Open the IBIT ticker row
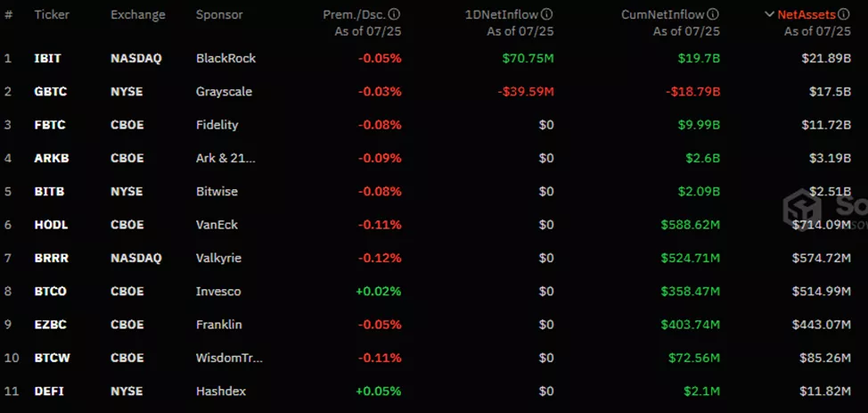 click(x=47, y=58)
